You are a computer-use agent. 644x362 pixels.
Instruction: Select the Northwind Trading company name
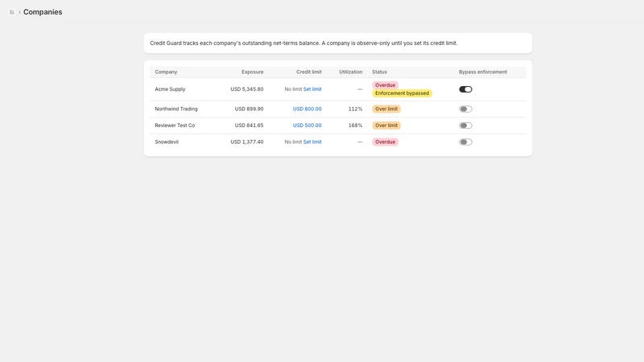[x=176, y=109]
